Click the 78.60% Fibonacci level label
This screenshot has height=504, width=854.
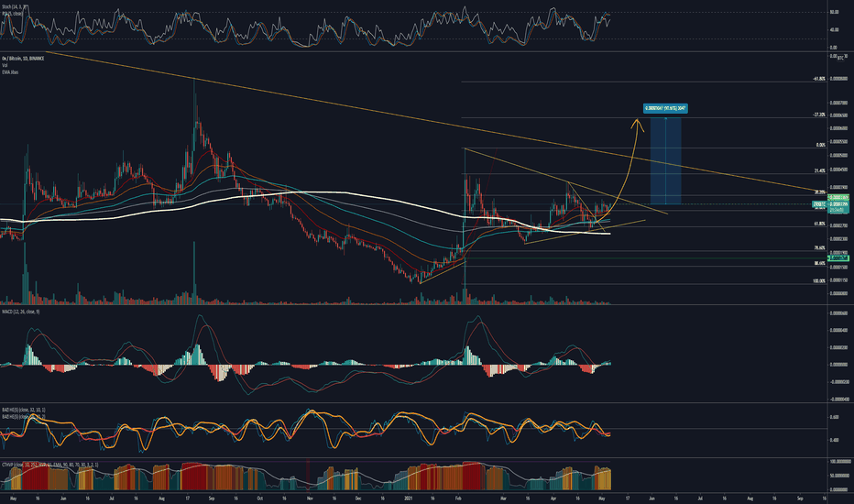820,248
